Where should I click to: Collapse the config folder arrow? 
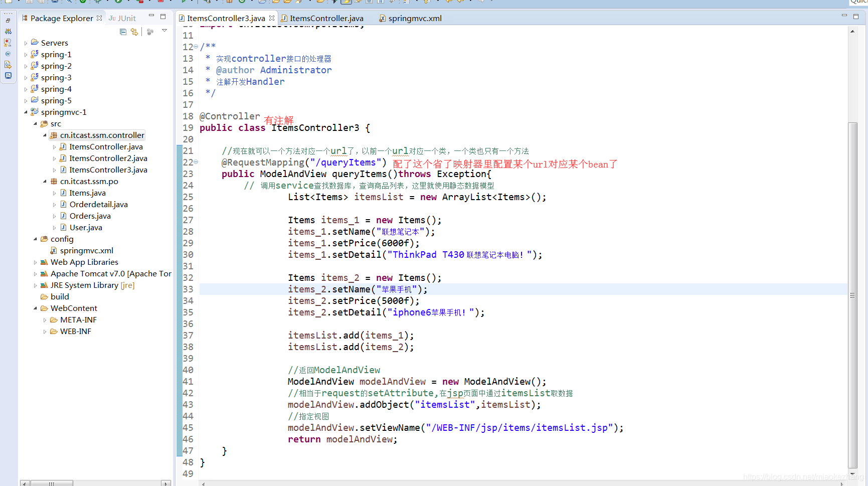(x=35, y=239)
